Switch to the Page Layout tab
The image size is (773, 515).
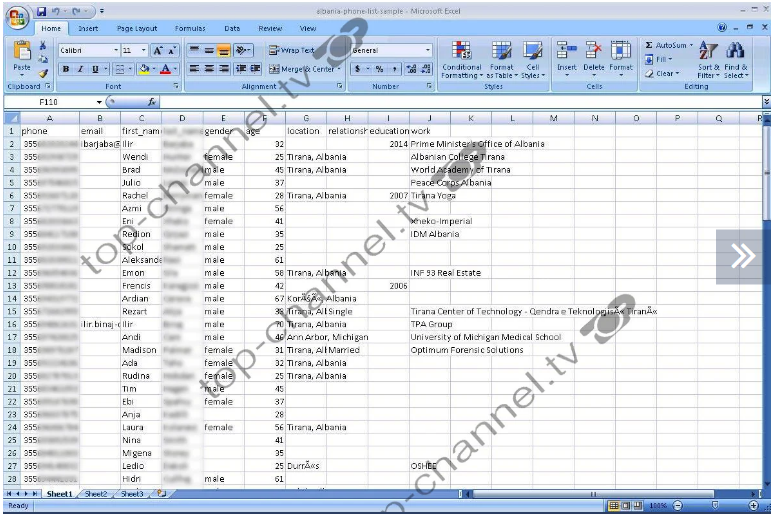[137, 29]
